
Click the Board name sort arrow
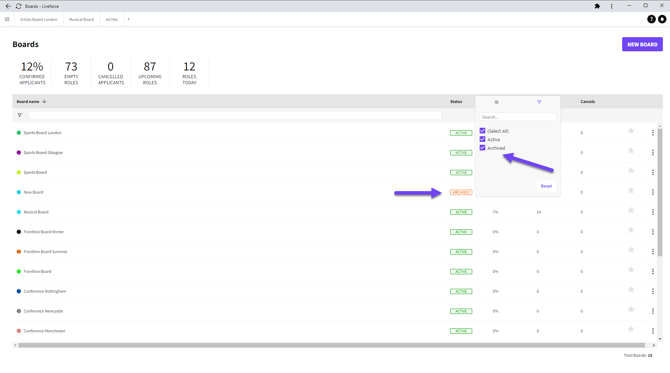click(x=44, y=101)
